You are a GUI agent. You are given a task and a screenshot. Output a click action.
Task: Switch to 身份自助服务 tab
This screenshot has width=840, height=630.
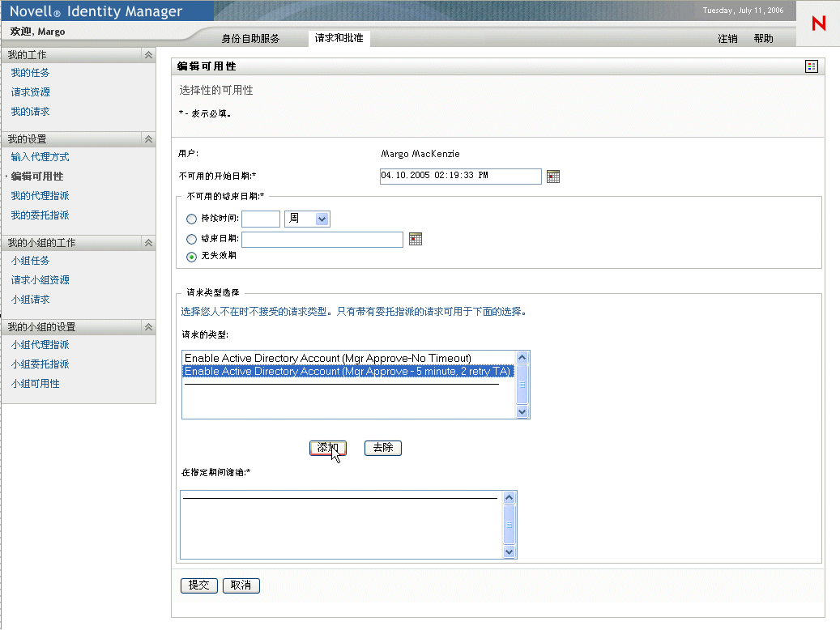tap(250, 39)
